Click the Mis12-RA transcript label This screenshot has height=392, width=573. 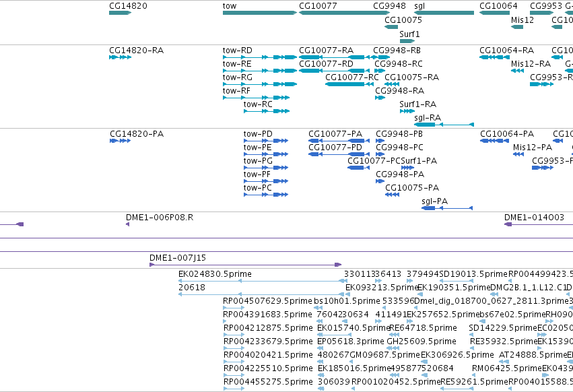[531, 63]
